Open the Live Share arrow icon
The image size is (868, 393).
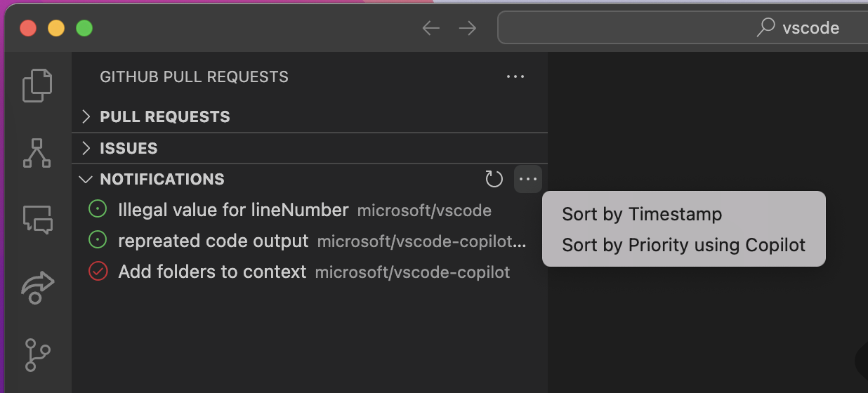point(37,286)
